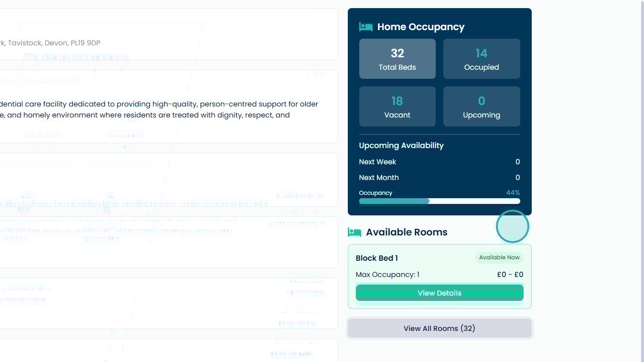Select the Vacant card showing 18
The height and width of the screenshot is (362, 644).
397,106
